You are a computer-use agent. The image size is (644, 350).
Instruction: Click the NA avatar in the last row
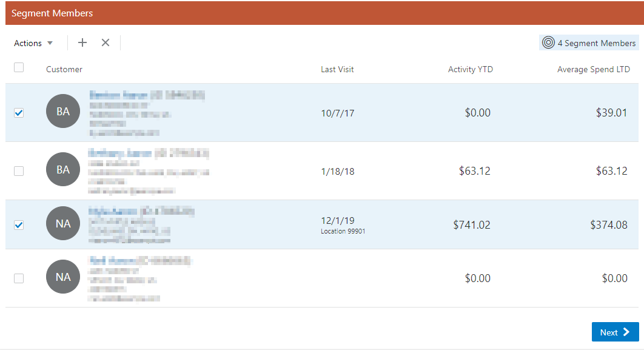[63, 277]
